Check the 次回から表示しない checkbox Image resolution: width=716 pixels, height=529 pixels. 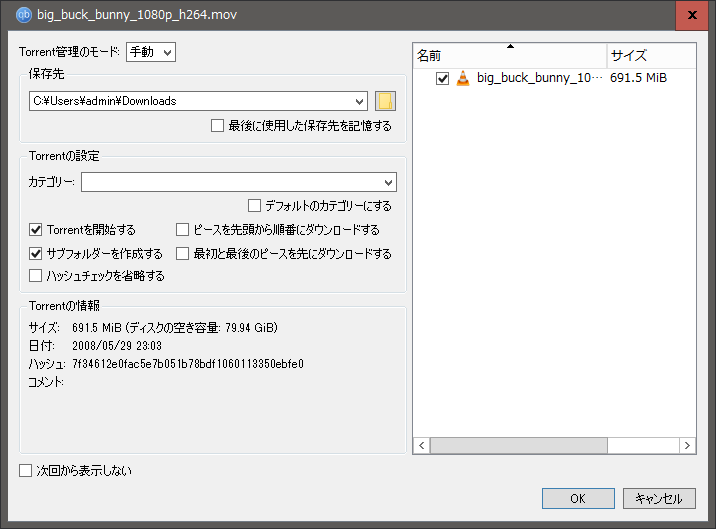pos(26,470)
